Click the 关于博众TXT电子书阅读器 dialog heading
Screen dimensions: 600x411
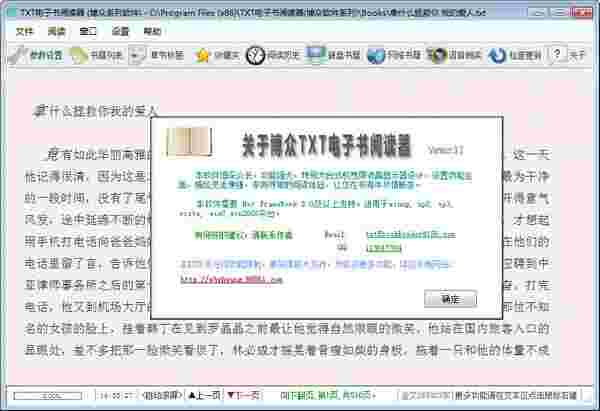coord(327,145)
